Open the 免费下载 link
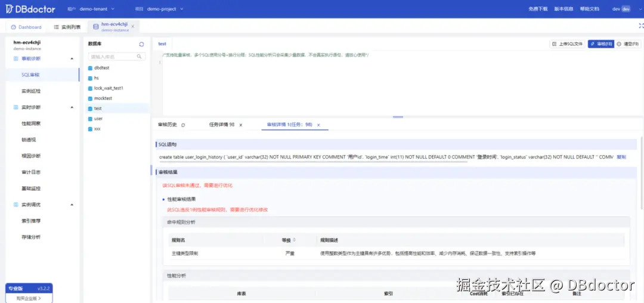The width and height of the screenshot is (644, 303). click(x=538, y=8)
